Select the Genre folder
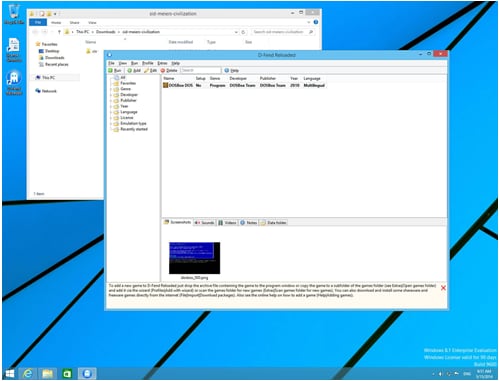The width and height of the screenshot is (499, 381). click(x=122, y=89)
